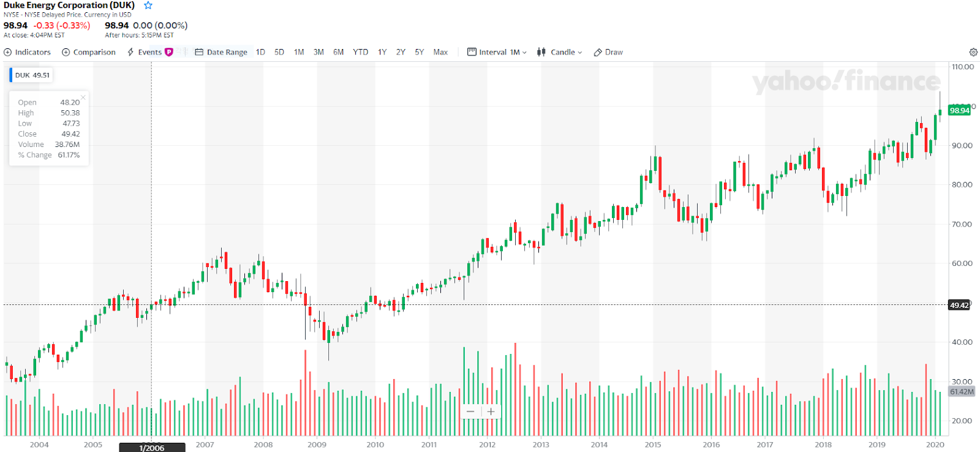Click the Close 49.42 row in tooltip
Viewport: 980px width, 452px height.
click(49, 134)
